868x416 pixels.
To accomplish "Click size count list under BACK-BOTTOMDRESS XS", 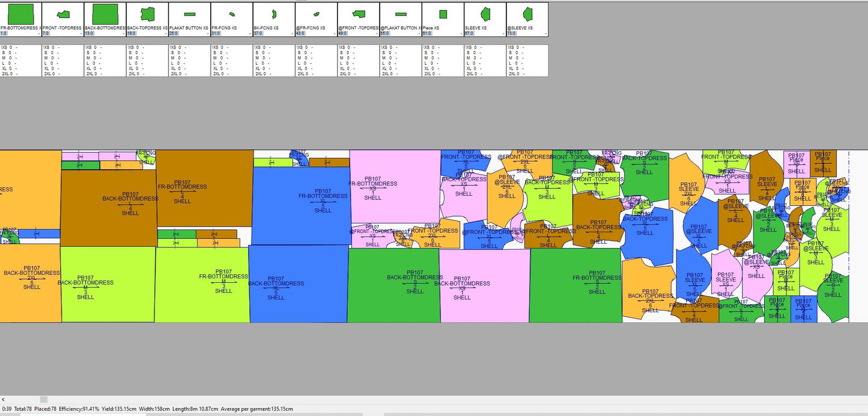I will tap(105, 60).
